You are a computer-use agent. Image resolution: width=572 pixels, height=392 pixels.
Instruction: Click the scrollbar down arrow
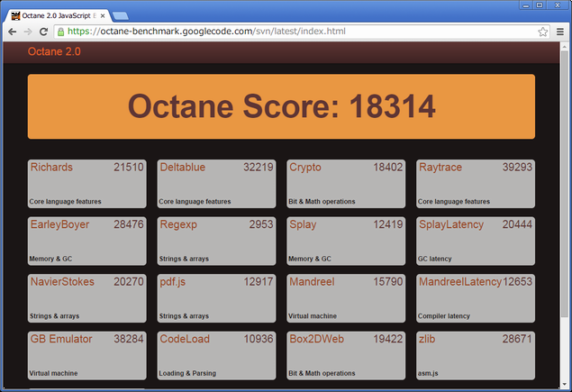[x=564, y=384]
